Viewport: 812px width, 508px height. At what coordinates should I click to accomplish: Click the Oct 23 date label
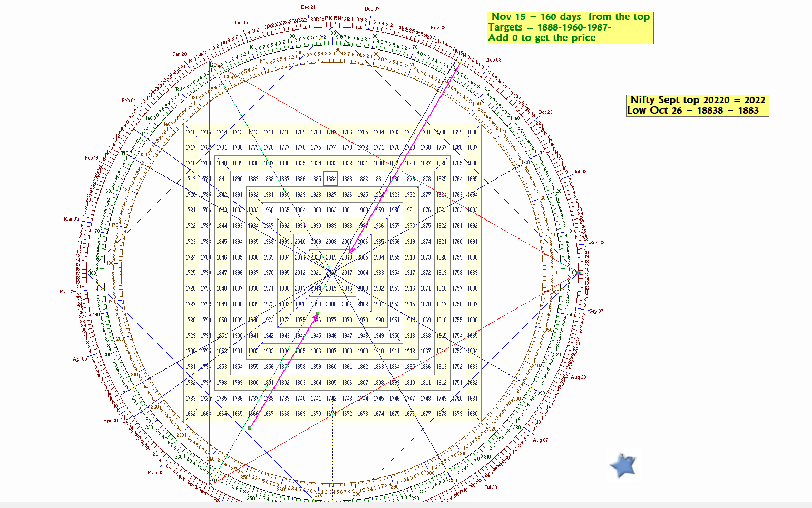pyautogui.click(x=545, y=112)
